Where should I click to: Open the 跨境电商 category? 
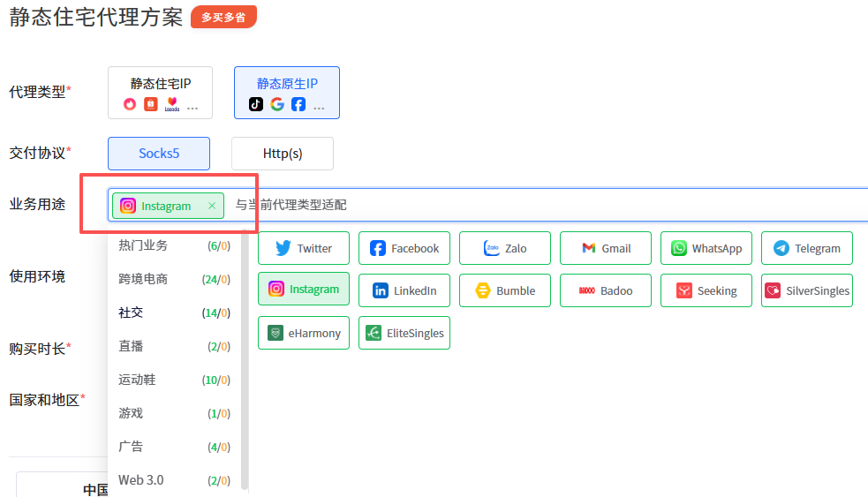[174, 279]
